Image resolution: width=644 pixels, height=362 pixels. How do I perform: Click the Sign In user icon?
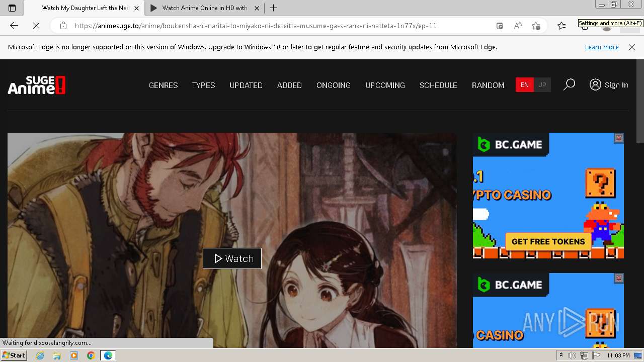pyautogui.click(x=595, y=85)
